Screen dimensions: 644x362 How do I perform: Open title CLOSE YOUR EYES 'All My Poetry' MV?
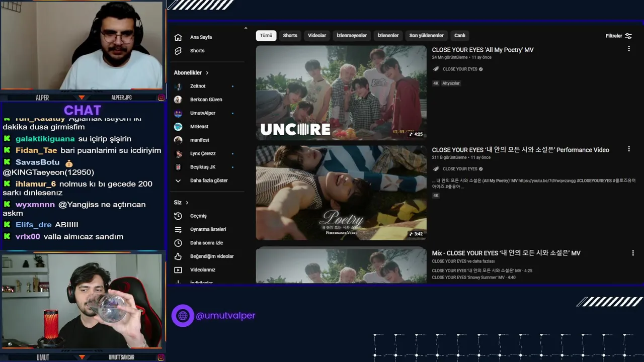(x=482, y=50)
